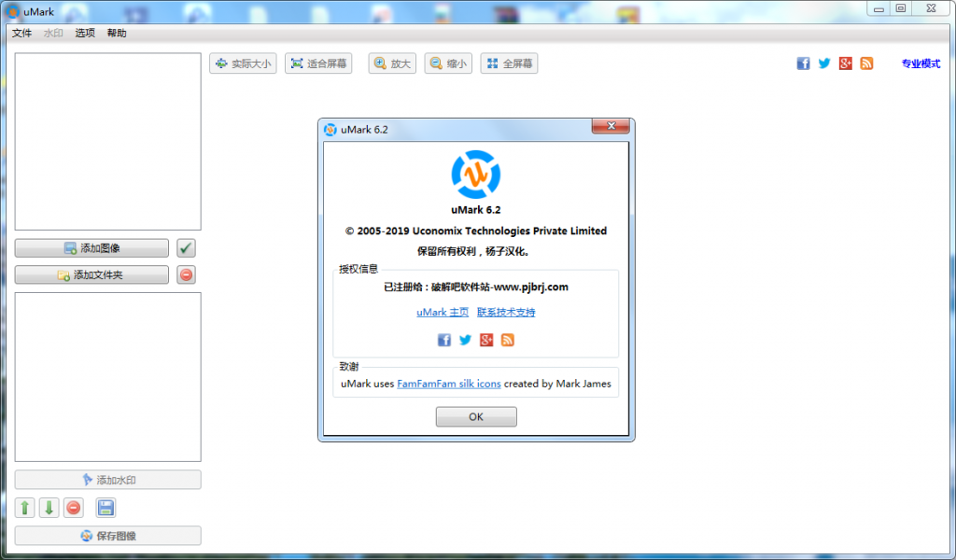Click OK in the About dialog

coord(476,417)
